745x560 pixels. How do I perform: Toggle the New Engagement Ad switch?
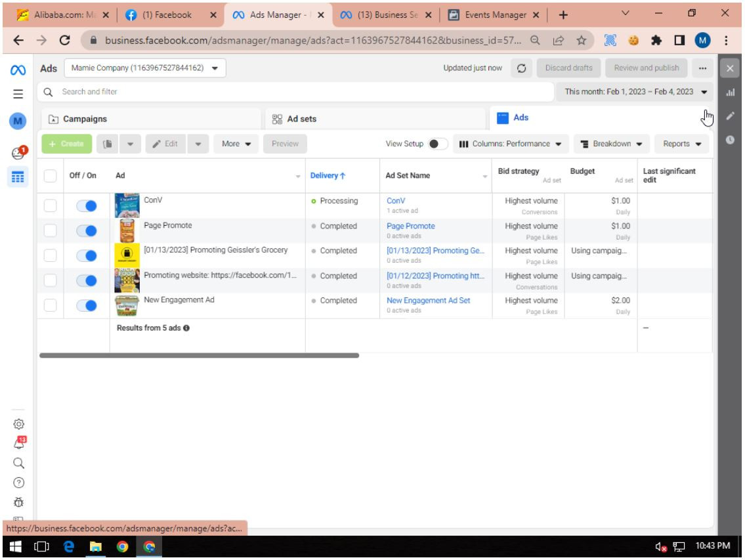pyautogui.click(x=87, y=306)
